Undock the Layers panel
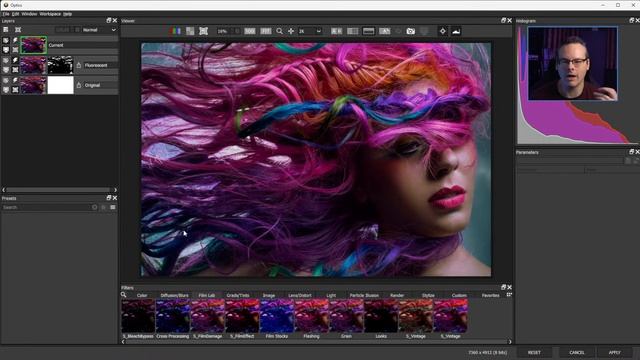Viewport: 640px width, 360px height. point(109,20)
